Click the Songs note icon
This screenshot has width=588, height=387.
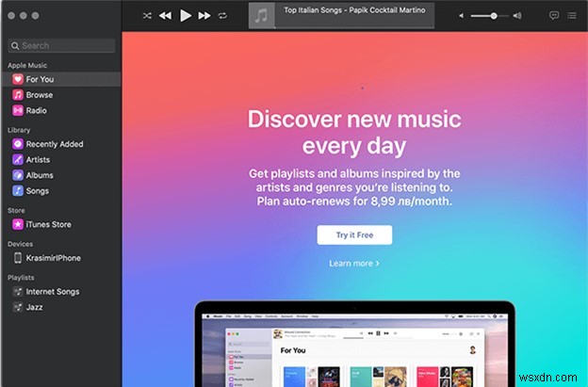18,191
